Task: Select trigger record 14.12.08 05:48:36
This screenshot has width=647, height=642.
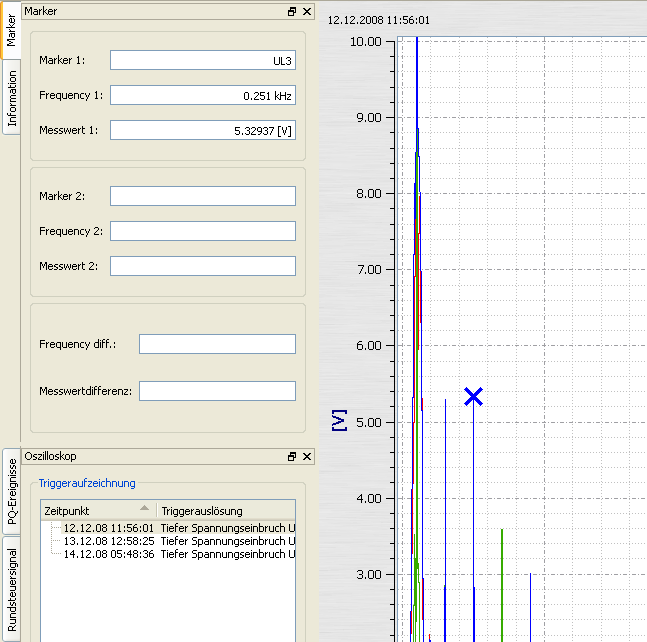Action: [x=179, y=554]
